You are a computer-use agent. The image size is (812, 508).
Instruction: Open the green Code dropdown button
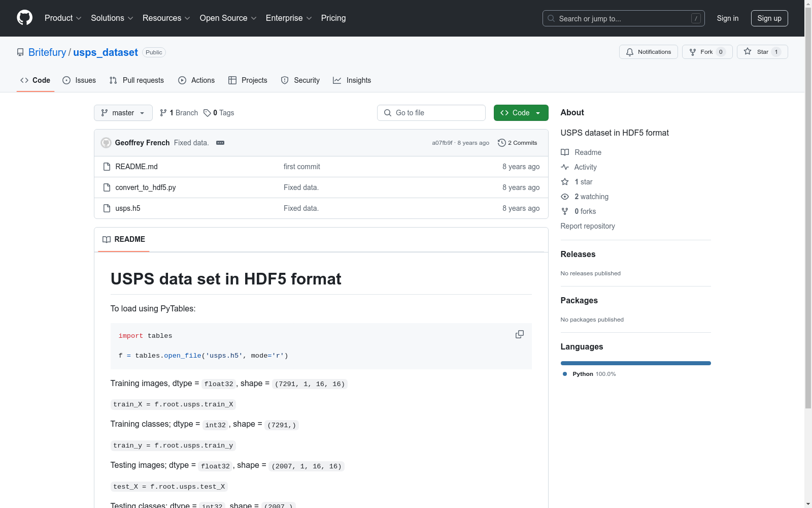coord(521,113)
